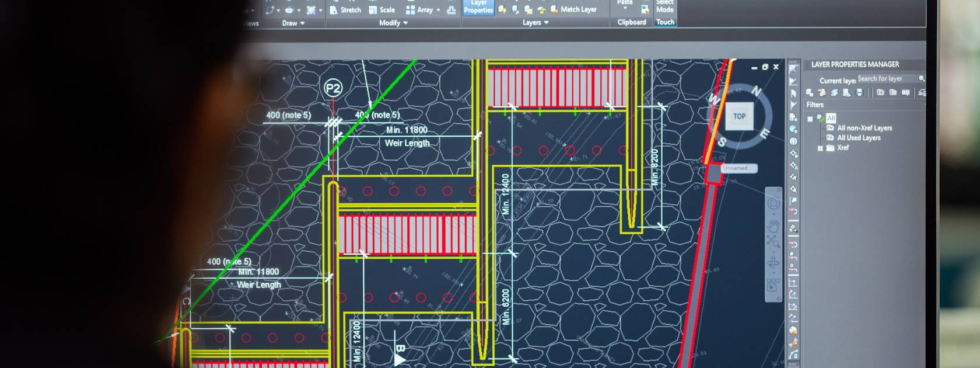Select the Pan hand tool in navigation bar

[773, 225]
